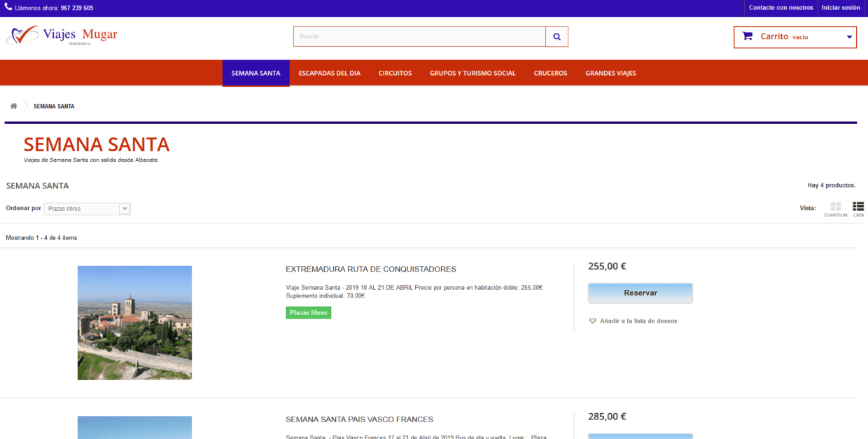868x439 pixels.
Task: Go to home via breadcrumb house icon
Action: point(13,106)
